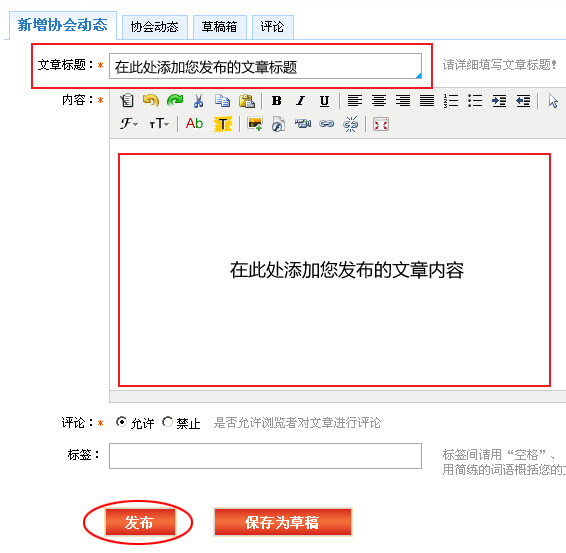Viewport: 566px width, 553px height.
Task: Select the 允许 comment radio button
Action: point(121,422)
